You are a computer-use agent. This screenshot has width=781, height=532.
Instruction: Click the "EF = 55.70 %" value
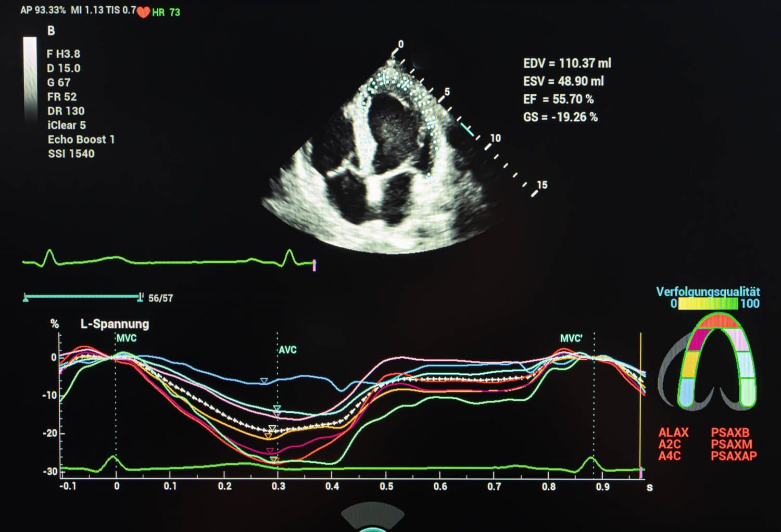pyautogui.click(x=558, y=99)
